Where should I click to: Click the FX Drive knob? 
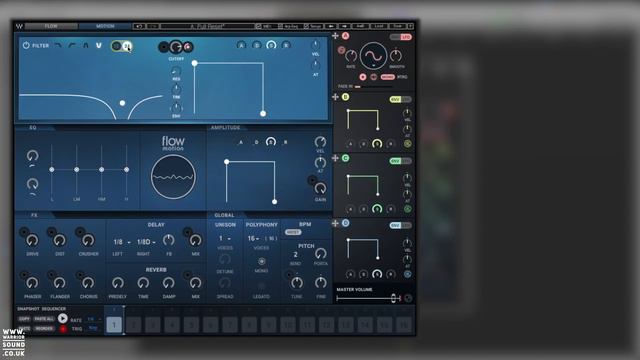(32, 240)
